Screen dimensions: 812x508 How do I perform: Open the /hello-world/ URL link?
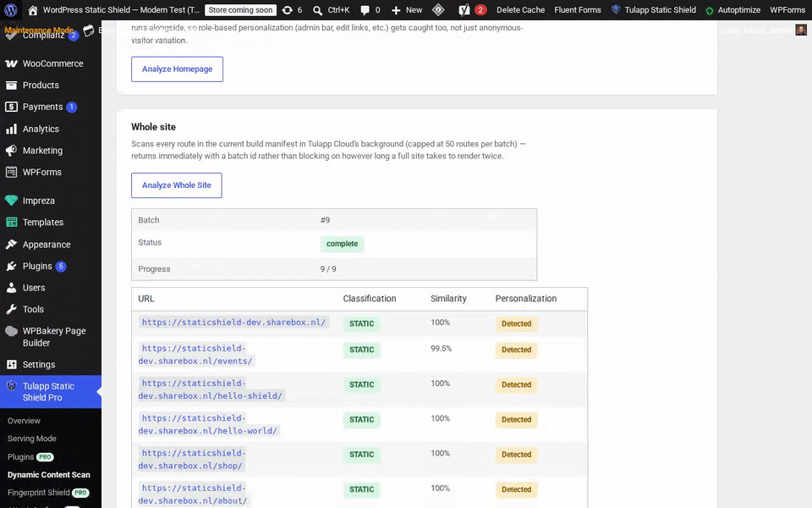(208, 424)
